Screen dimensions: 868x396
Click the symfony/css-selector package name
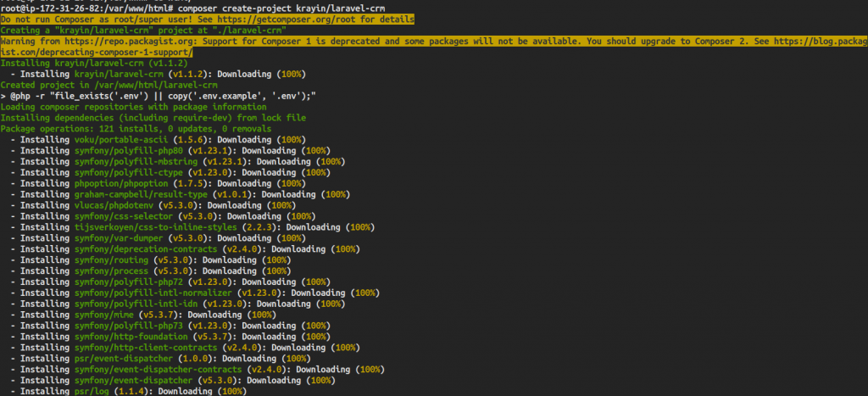click(x=124, y=216)
